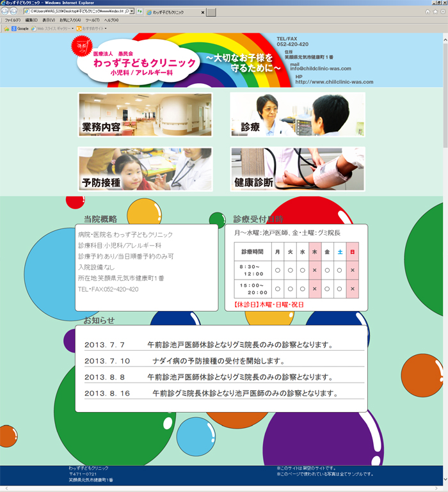The width and height of the screenshot is (448, 492).
Task: Open おすすめサイト favorites dropdown
Action: (x=92, y=29)
